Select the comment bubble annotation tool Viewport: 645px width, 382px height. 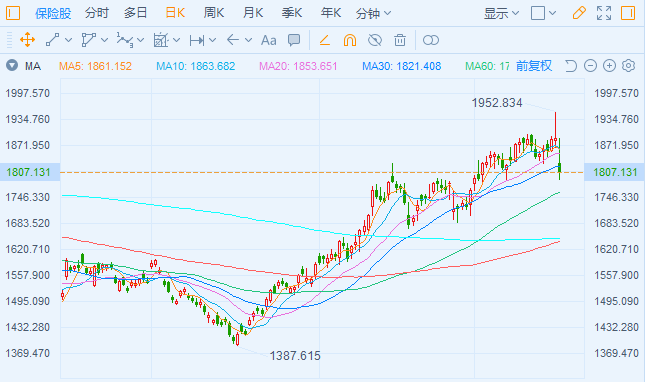pos(294,40)
